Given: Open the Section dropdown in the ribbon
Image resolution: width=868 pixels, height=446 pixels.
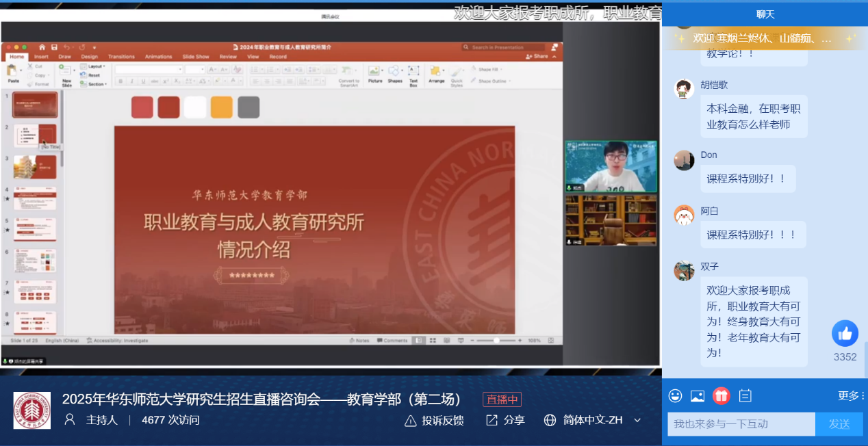Looking at the screenshot, I should [94, 84].
